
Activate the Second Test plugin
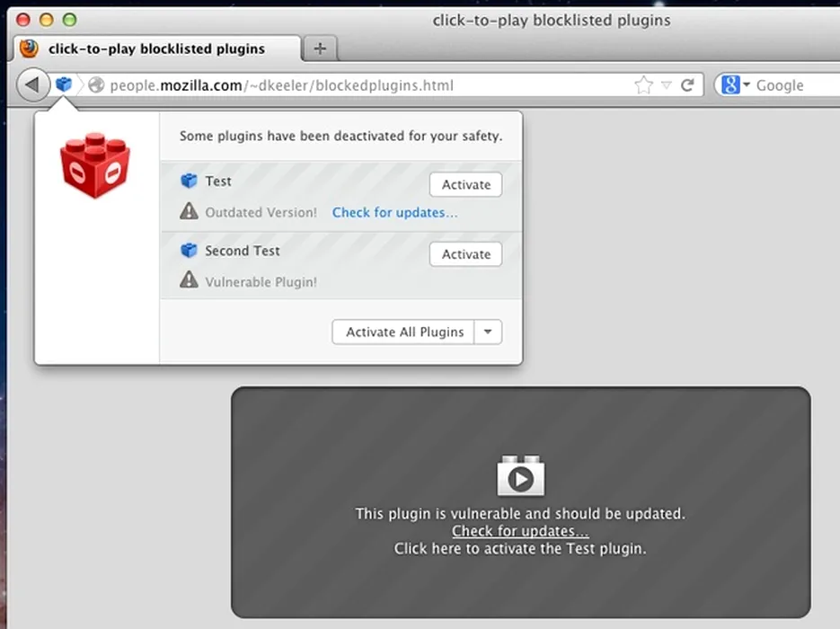[465, 254]
